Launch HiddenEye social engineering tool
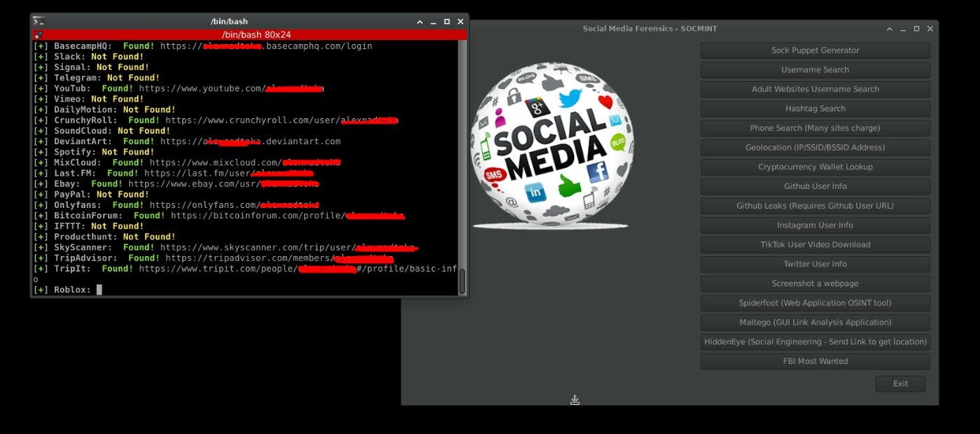The width and height of the screenshot is (980, 434). [x=814, y=342]
